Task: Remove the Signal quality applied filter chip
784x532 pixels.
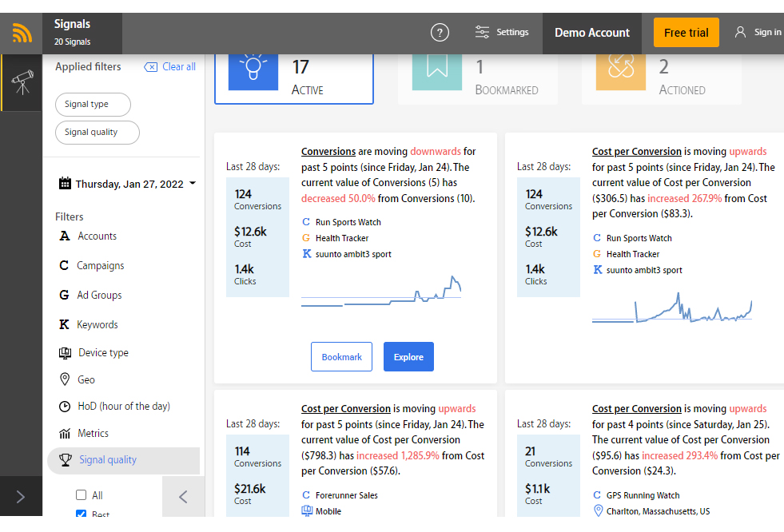Action: point(98,132)
